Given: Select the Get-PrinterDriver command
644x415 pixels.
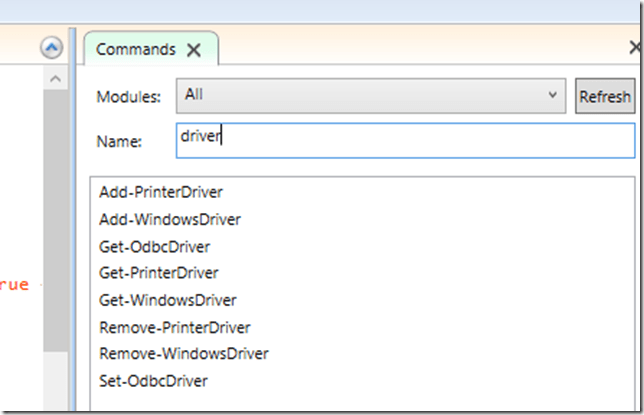Looking at the screenshot, I should point(159,273).
